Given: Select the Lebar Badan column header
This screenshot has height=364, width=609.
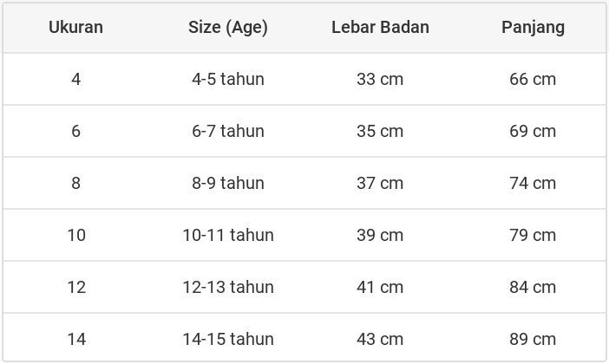Looking at the screenshot, I should point(380,27).
